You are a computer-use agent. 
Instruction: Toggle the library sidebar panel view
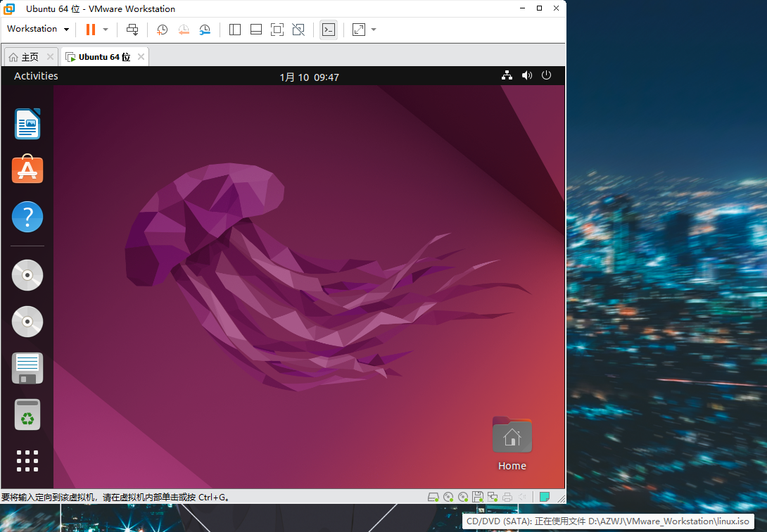pos(235,30)
